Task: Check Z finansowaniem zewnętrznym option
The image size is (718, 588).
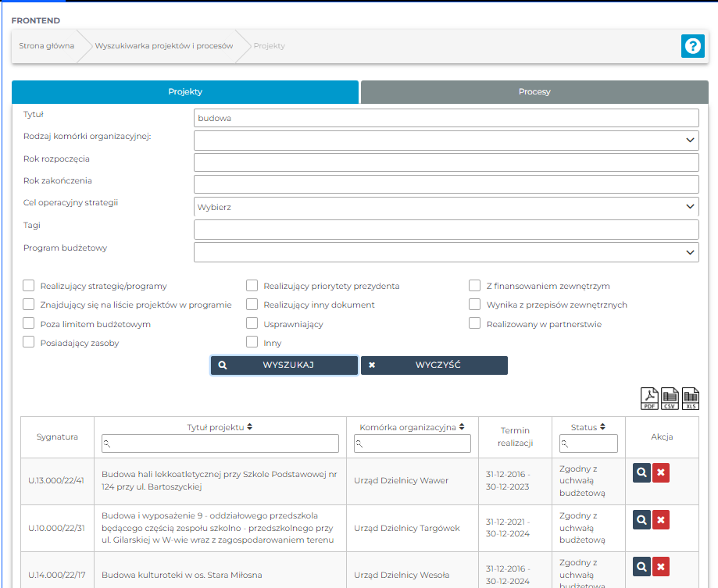Action: [474, 286]
